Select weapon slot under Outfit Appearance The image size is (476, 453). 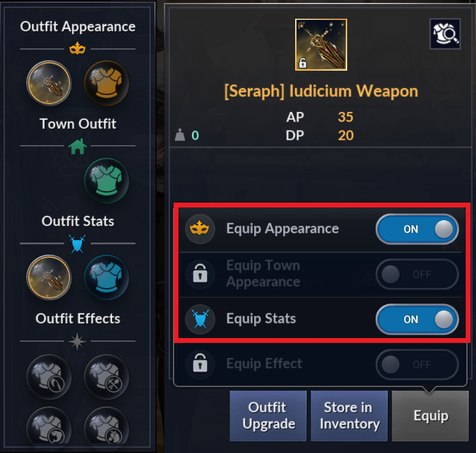click(x=49, y=83)
